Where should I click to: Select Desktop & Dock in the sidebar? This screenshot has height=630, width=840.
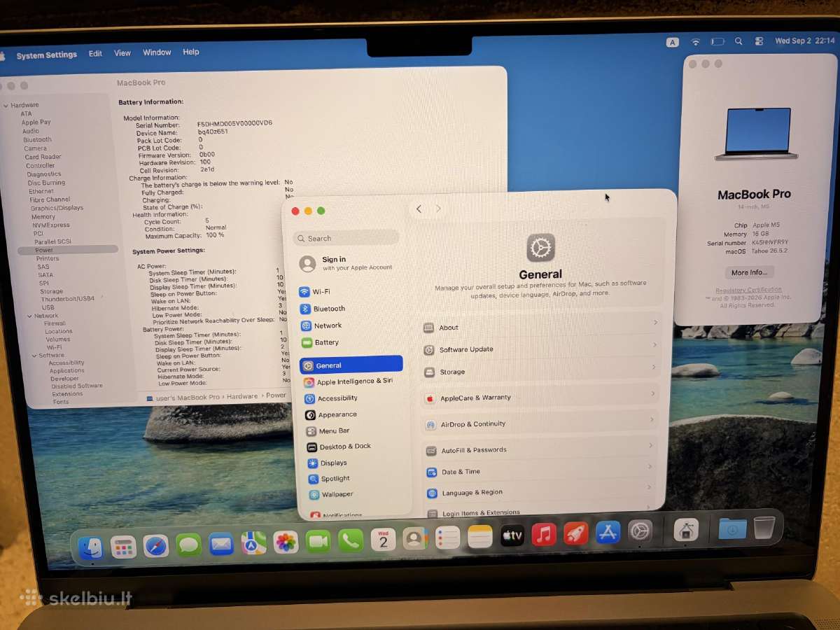pos(338,447)
